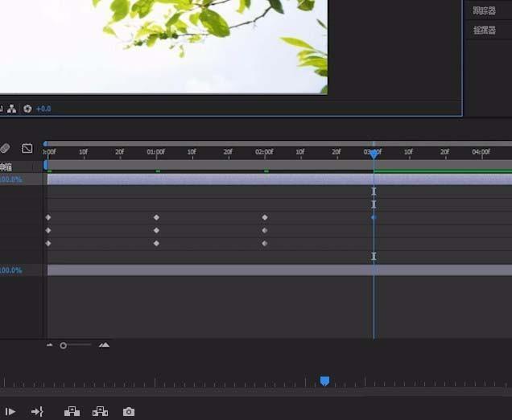Image resolution: width=512 pixels, height=420 pixels.
Task: Click the timeline zoom slider handle
Action: [64, 345]
